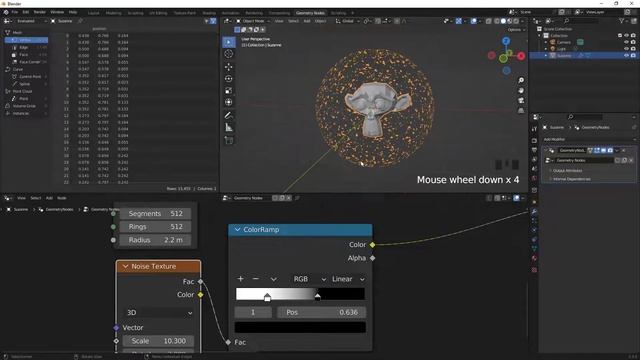Open the Evaluated dropdown in spreadsheet
The width and height of the screenshot is (640, 360).
(x=32, y=21)
